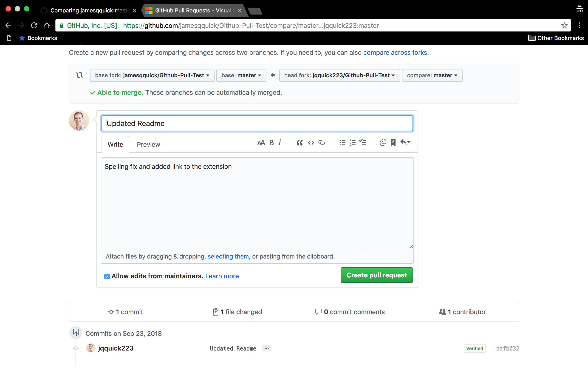
Task: Click the 1 commit stat
Action: click(125, 312)
